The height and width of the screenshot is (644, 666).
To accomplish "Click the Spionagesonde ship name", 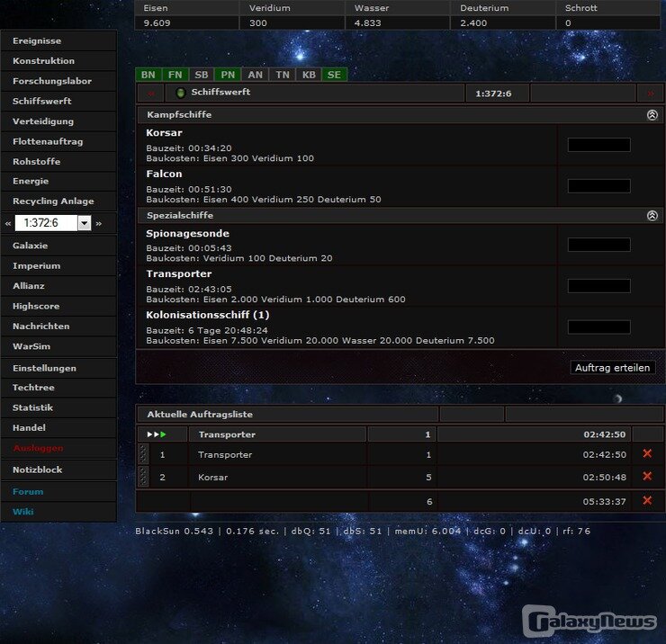I will (187, 234).
